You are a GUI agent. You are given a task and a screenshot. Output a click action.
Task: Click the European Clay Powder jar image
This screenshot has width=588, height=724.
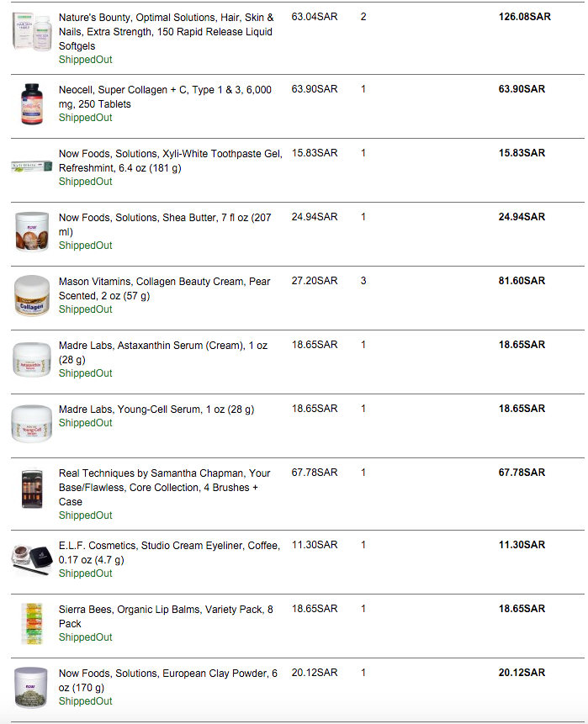(x=32, y=687)
